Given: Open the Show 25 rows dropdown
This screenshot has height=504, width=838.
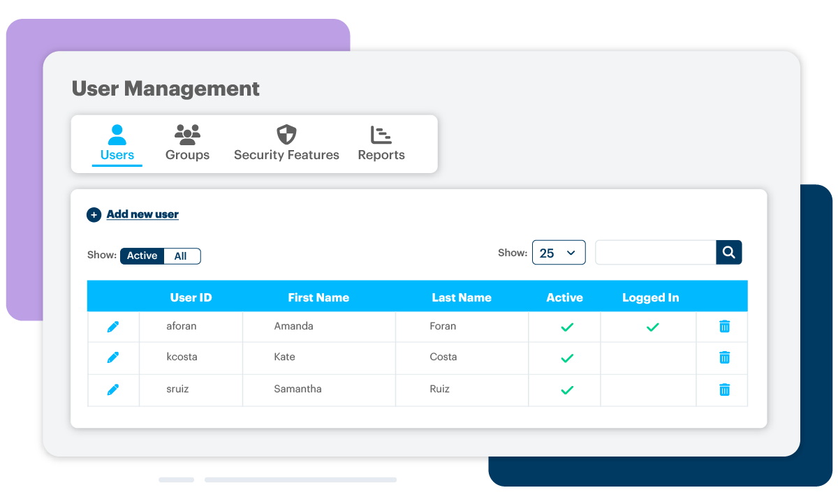Looking at the screenshot, I should coord(559,253).
